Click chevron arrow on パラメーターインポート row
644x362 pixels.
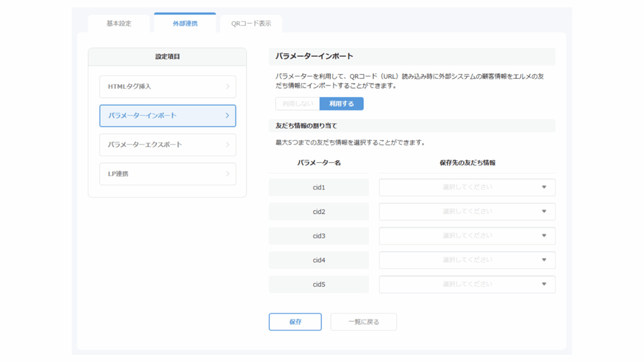227,116
